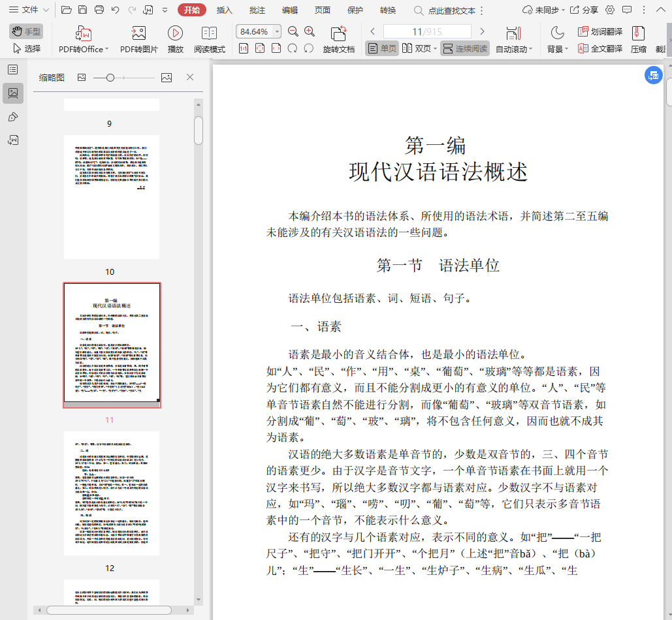
Task: Click the zoom in magnifier
Action: 310,31
